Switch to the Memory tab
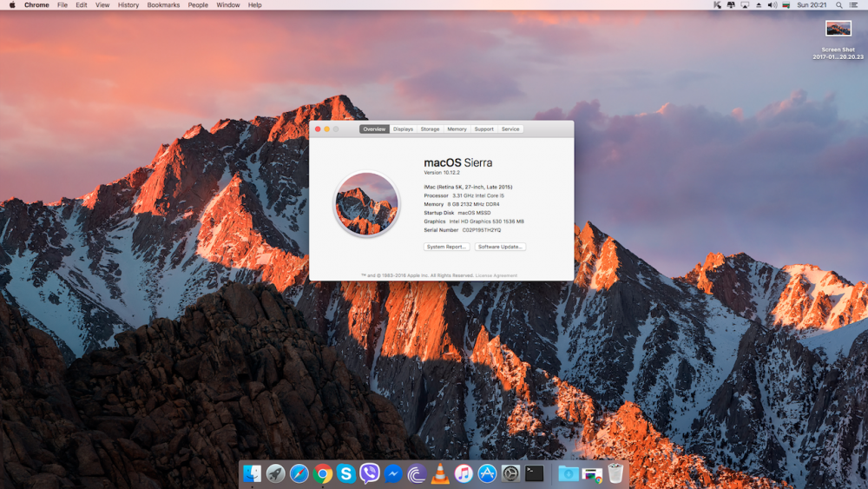 coord(457,129)
